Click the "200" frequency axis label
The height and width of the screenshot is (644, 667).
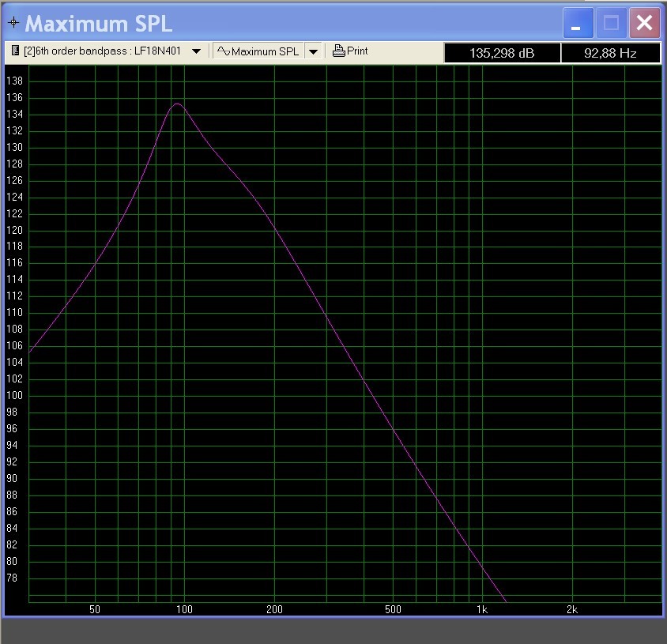click(x=274, y=609)
